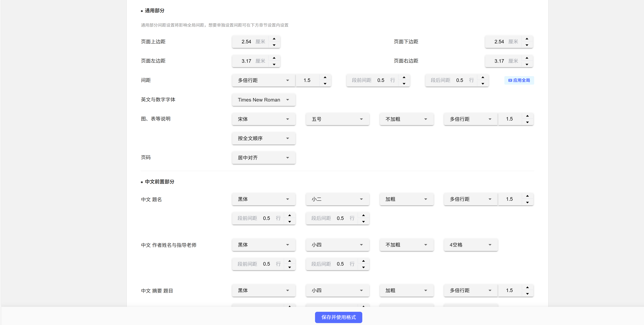This screenshot has width=644, height=325.
Task: Expand 按全文顺序 numbering order dropdown
Action: (x=264, y=138)
